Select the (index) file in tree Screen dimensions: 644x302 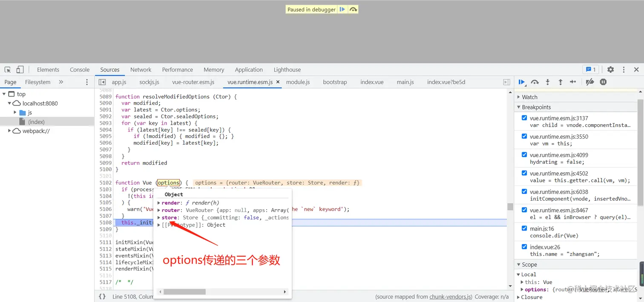click(x=36, y=122)
